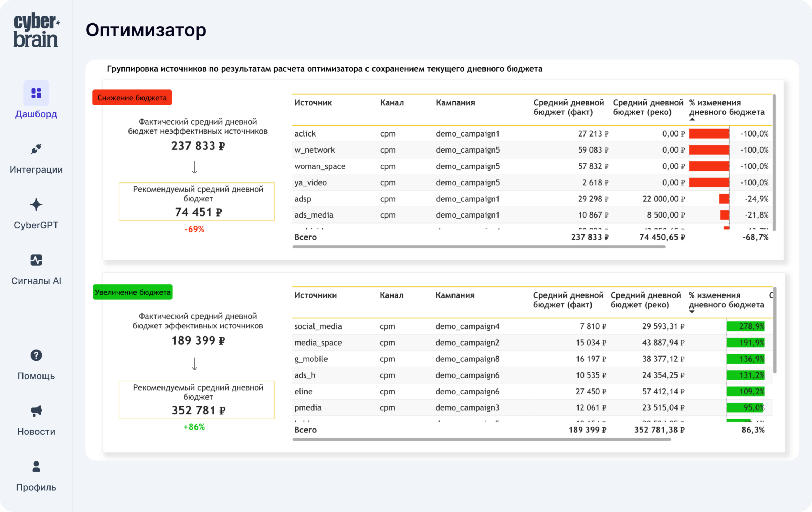Click the cyber brain logo
The height and width of the screenshot is (512, 812).
pyautogui.click(x=36, y=31)
